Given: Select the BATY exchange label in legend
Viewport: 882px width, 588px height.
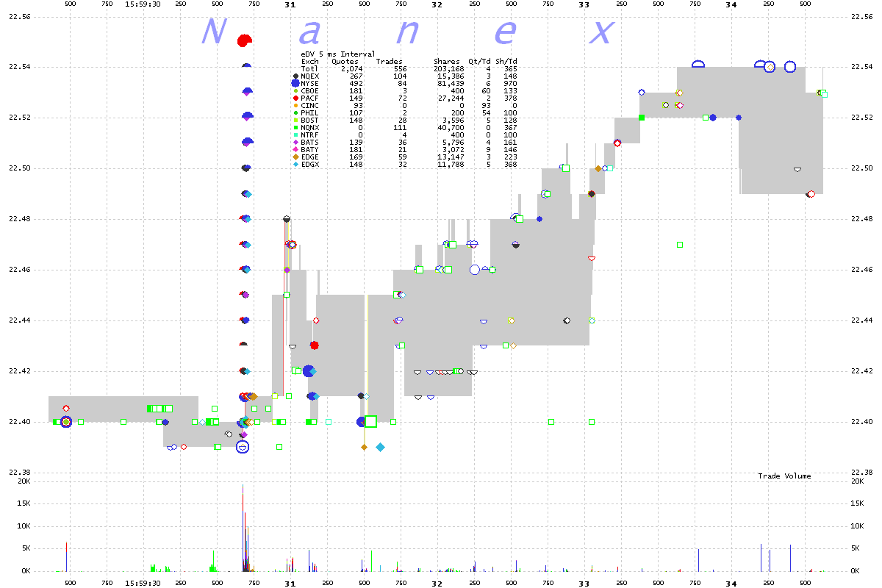Looking at the screenshot, I should [x=309, y=149].
